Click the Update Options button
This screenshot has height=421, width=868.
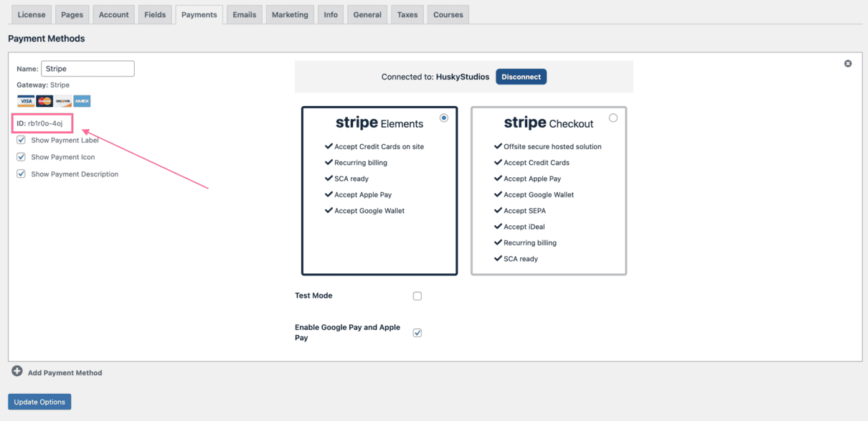coord(39,402)
